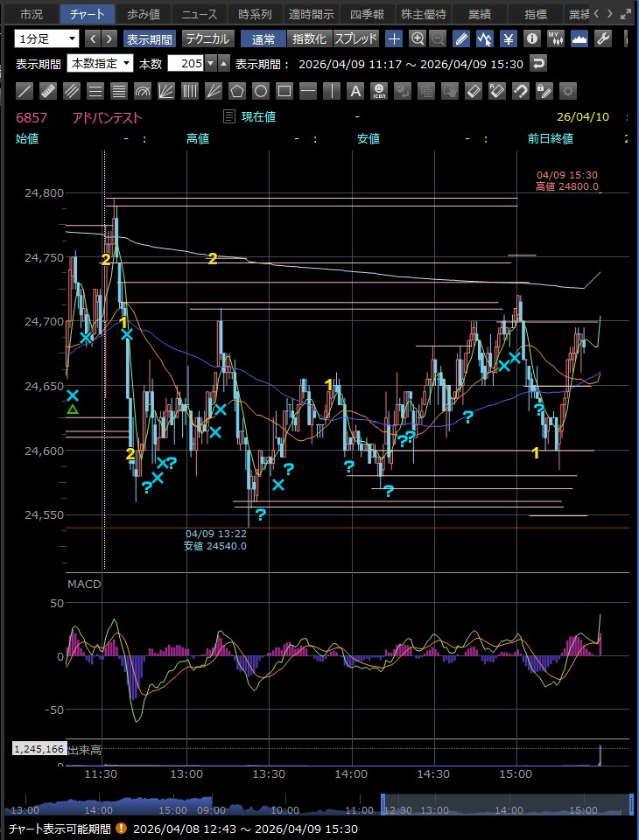Select the trend line drawing tool

pyautogui.click(x=25, y=90)
